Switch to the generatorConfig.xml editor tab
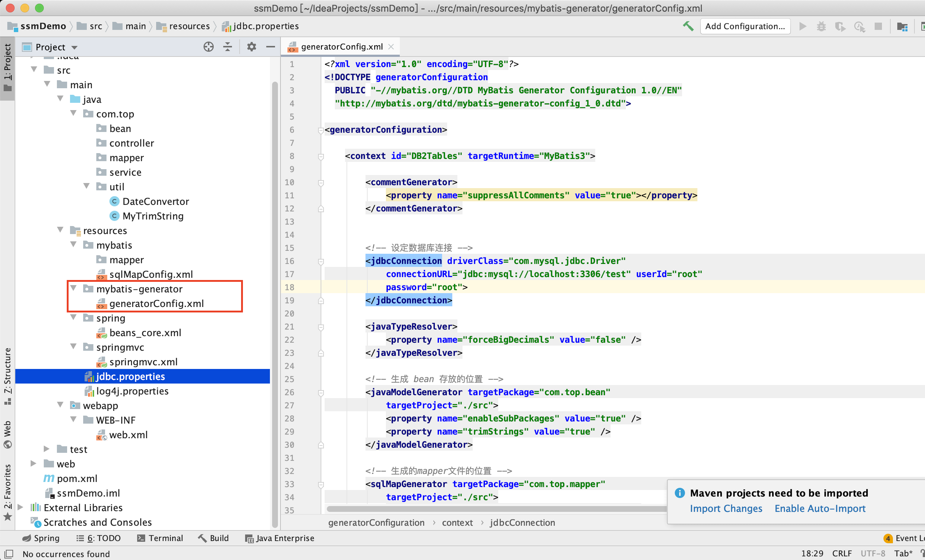Viewport: 925px width, 560px height. pos(341,47)
